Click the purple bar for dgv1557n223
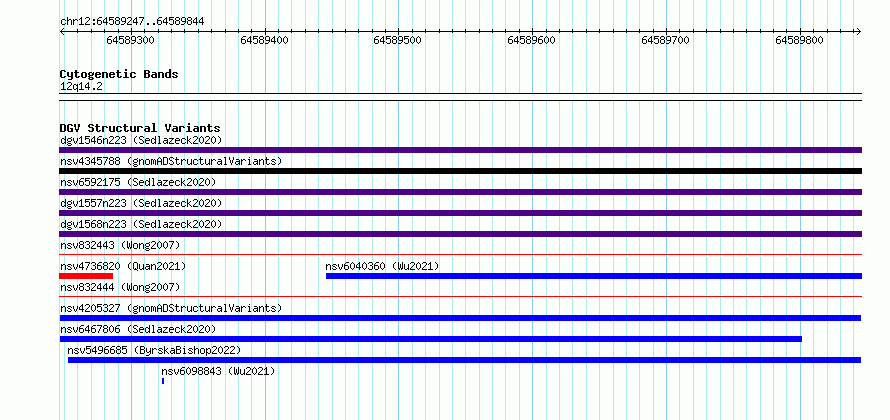The image size is (890, 420). pos(460,213)
